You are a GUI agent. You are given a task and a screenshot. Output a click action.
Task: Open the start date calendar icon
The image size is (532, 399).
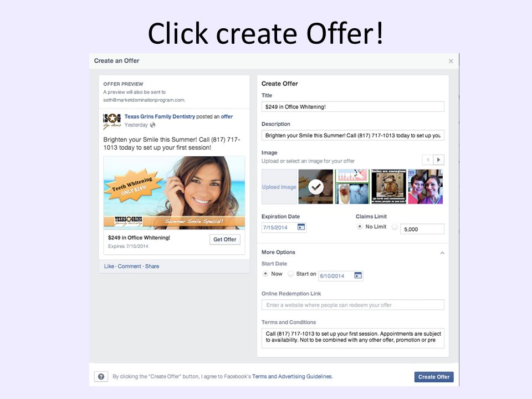point(358,275)
